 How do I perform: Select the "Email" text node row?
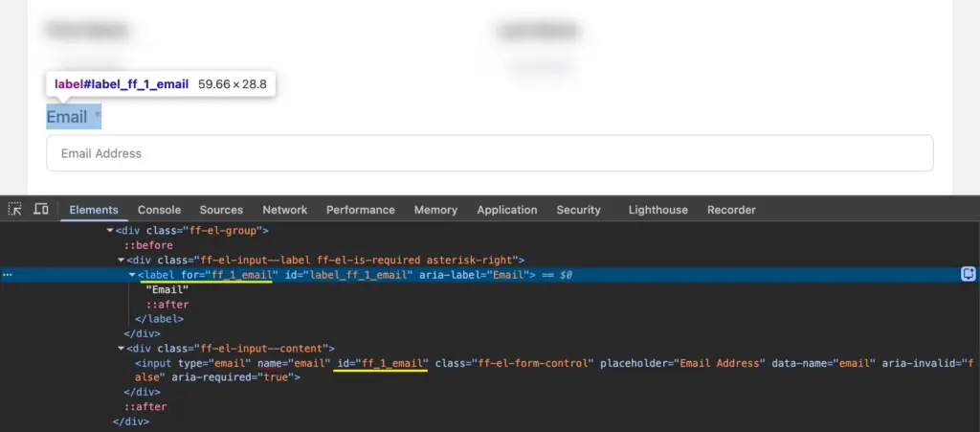coord(167,290)
